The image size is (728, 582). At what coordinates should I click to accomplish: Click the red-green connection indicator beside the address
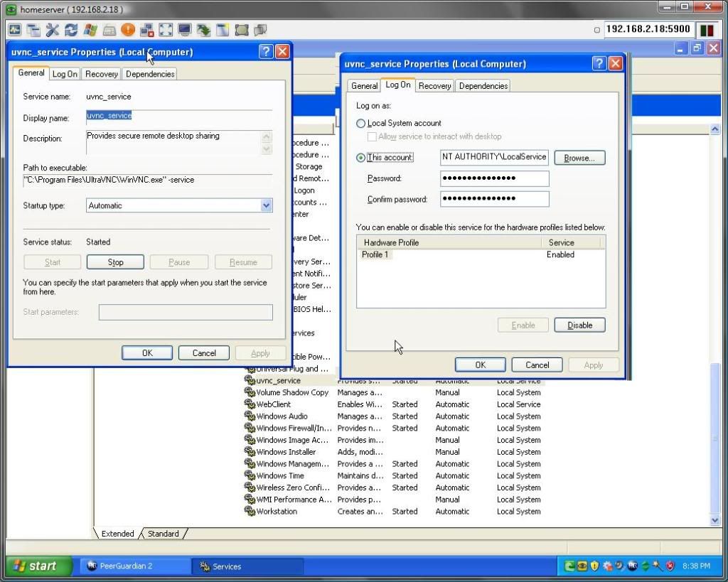[707, 30]
